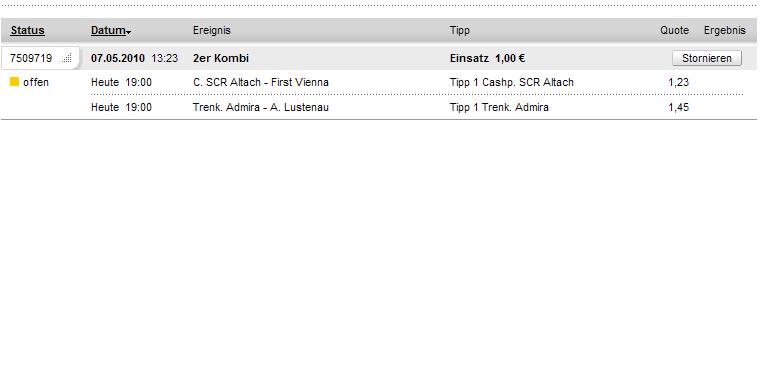Screen dimensions: 763x384
Task: Select the 2er Kombi bet title
Action: pos(220,58)
